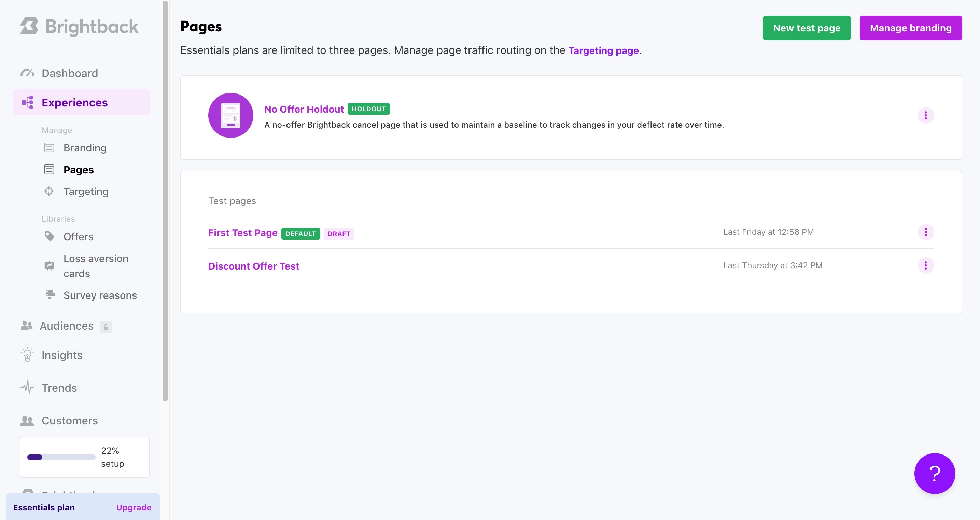Click the 'Pages' page title
The width and height of the screenshot is (980, 520).
(201, 26)
